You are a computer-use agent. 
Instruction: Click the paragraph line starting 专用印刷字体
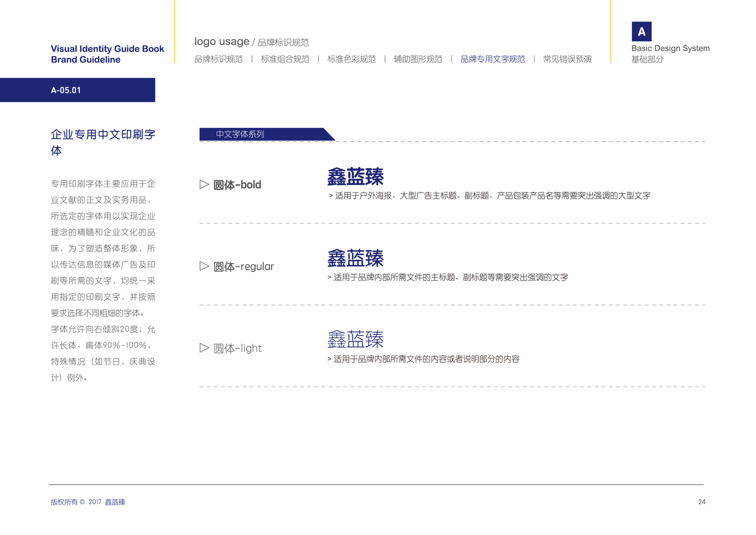(x=103, y=184)
